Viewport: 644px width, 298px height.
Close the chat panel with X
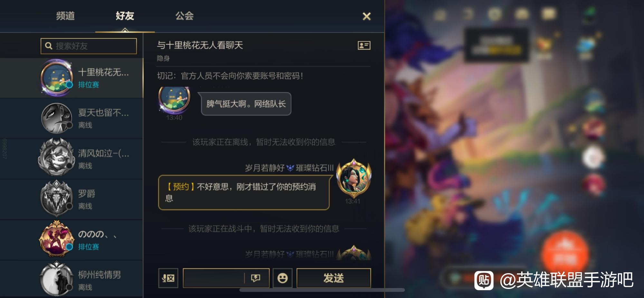click(x=366, y=16)
